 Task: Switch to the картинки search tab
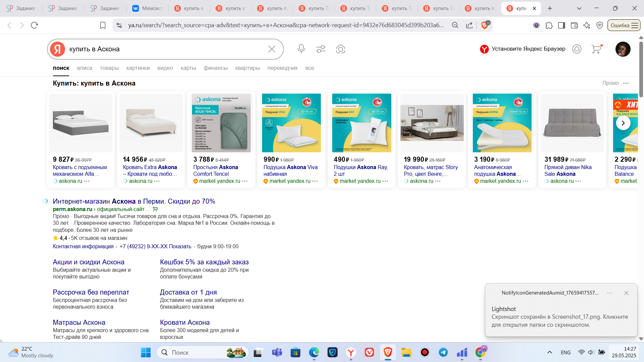click(x=138, y=68)
